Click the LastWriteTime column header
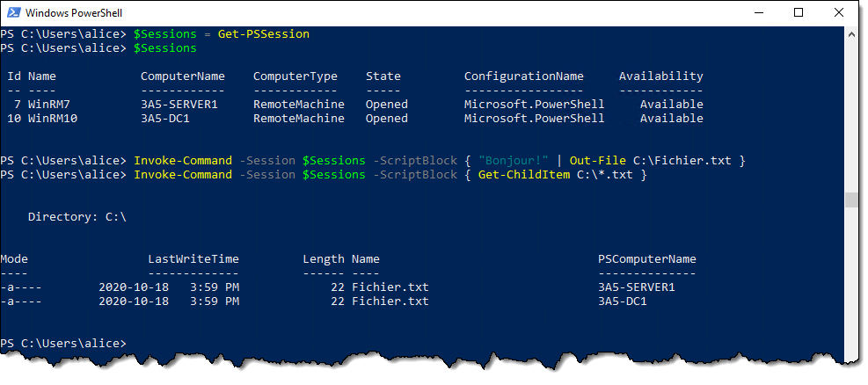Screen dimensions: 868x385 click(x=193, y=259)
